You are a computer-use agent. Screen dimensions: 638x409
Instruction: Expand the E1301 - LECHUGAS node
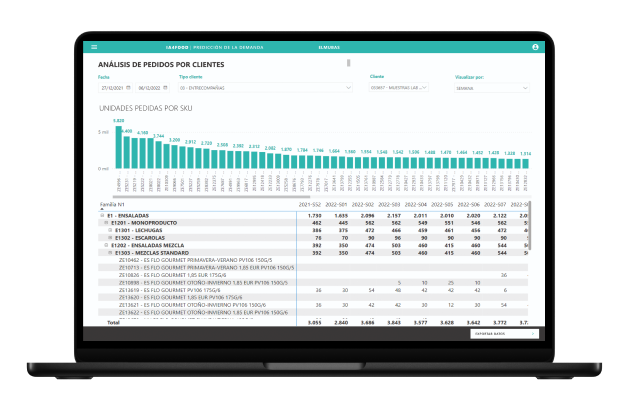110,230
